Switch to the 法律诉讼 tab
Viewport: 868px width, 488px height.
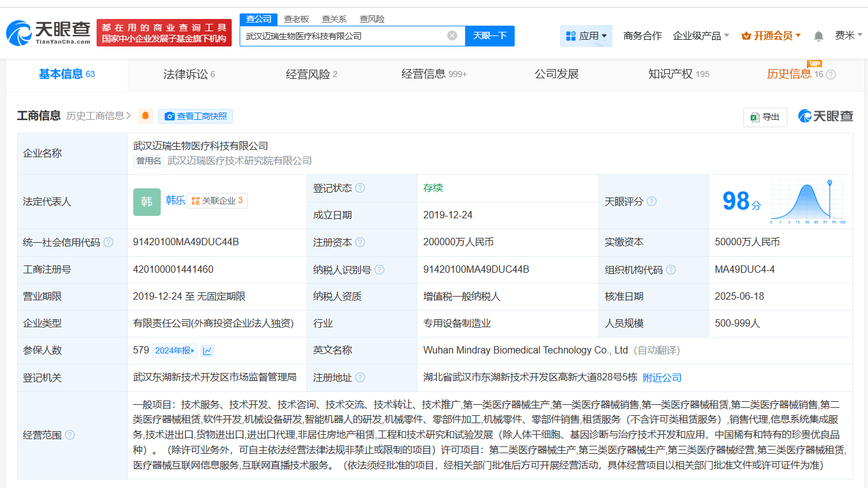(189, 75)
